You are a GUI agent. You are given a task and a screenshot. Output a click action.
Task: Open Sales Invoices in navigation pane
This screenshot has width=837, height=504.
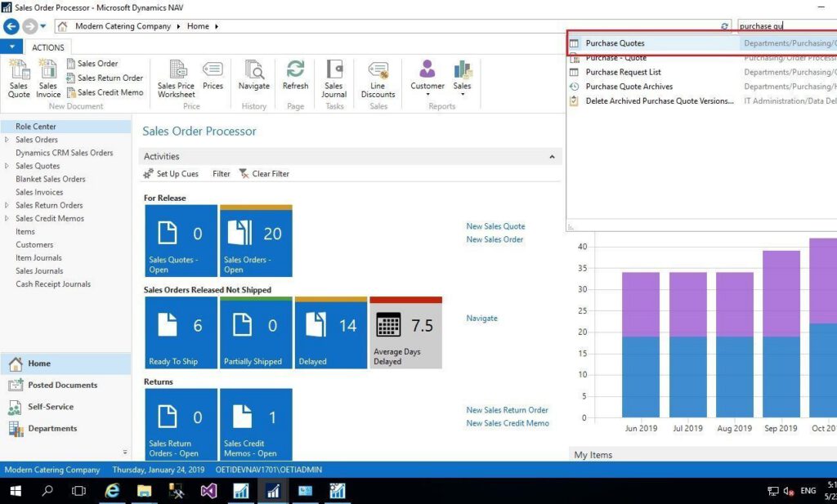[39, 192]
